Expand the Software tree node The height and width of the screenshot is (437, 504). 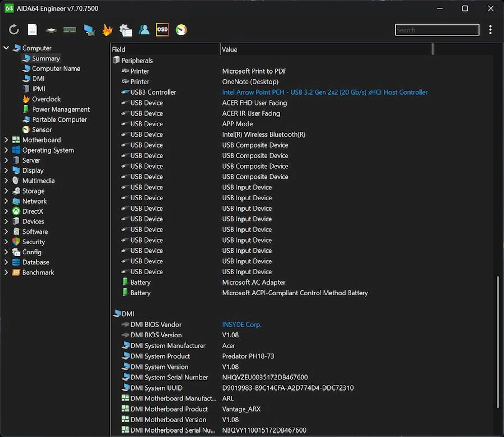tap(6, 232)
